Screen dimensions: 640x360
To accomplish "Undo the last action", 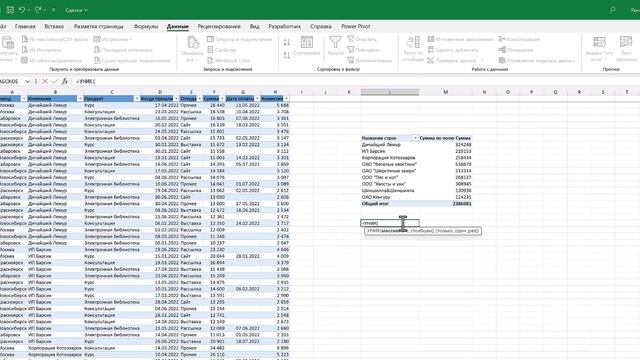I will pos(22,10).
